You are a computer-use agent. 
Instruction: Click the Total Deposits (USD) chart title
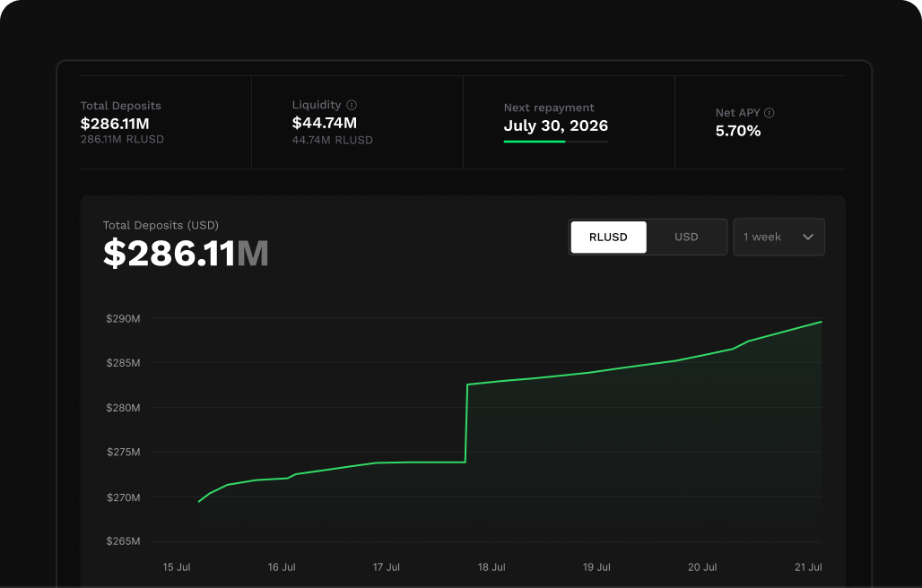[x=161, y=226]
